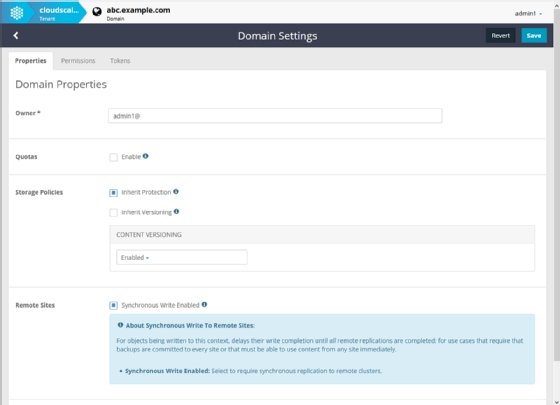This screenshot has width=560, height=405.
Task: Click the Owner input field
Action: point(275,116)
